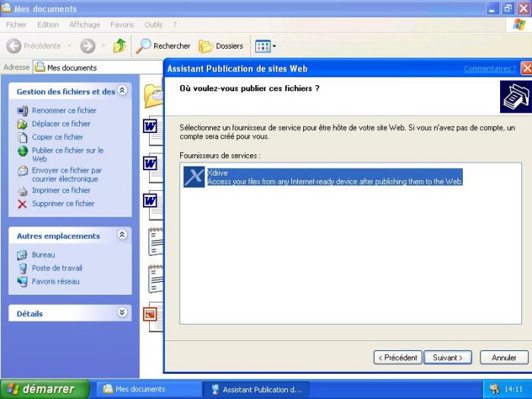Click the Renommer ce fichier task
Viewport: 532px width, 399px height.
(x=64, y=110)
